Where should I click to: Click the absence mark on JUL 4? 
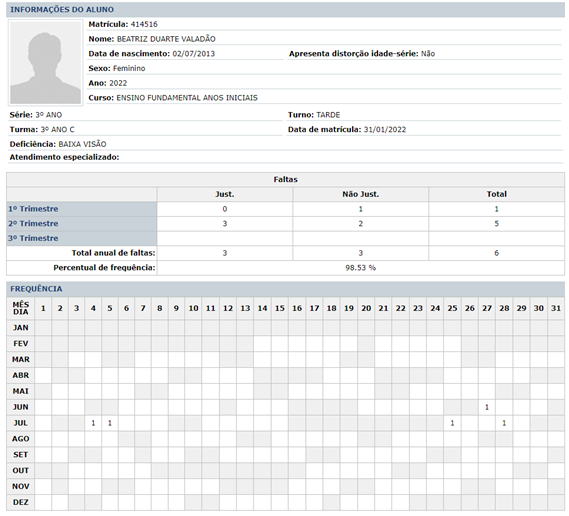click(93, 423)
